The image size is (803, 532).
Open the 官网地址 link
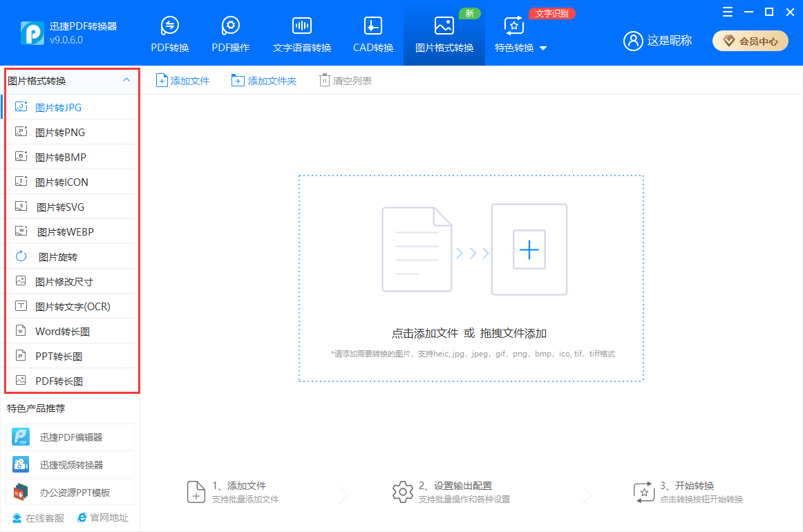point(103,517)
